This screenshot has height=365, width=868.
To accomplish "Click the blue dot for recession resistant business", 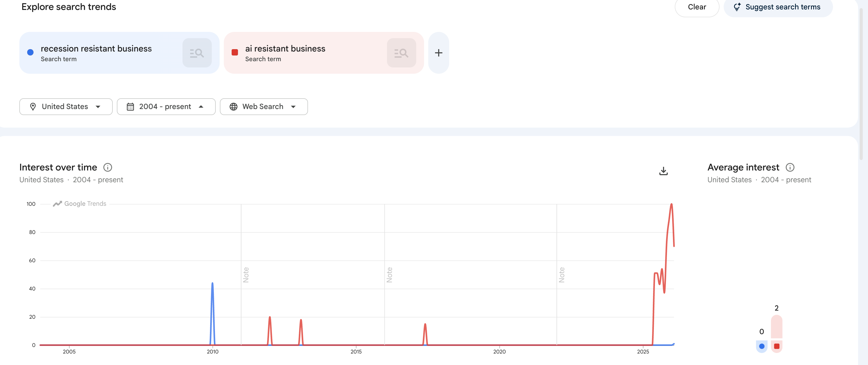I will pyautogui.click(x=30, y=52).
